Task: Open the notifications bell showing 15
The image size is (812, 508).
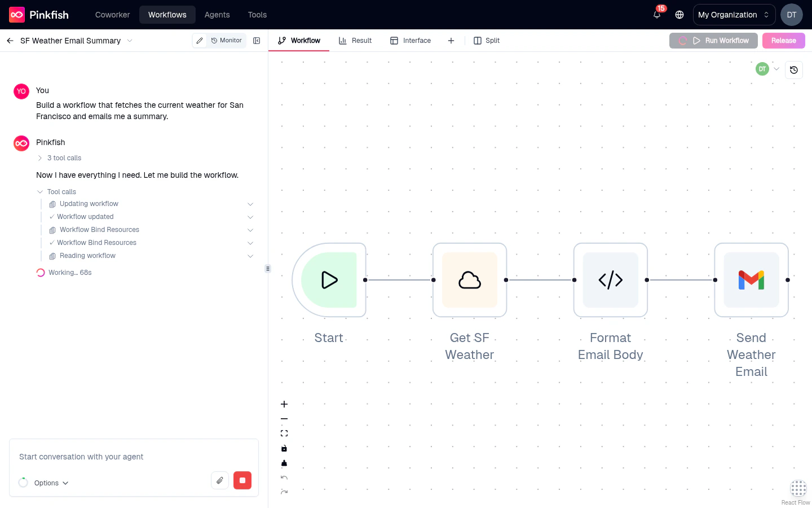Action: click(656, 15)
